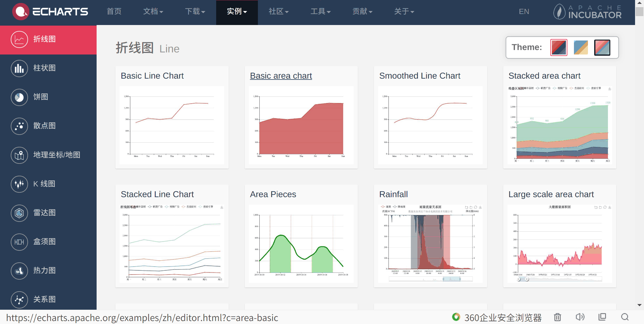Open the Basic Line Chart example
Screen dimensions: 644x324
tap(152, 76)
